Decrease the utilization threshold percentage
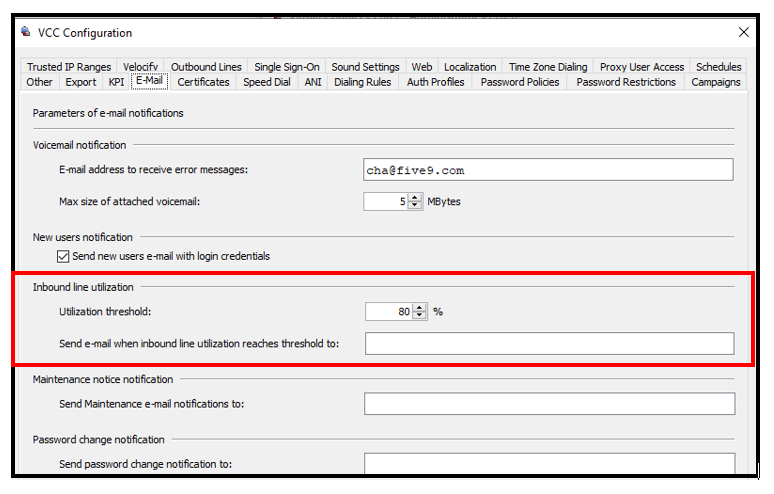Screen dimensions: 774x494 (420, 315)
